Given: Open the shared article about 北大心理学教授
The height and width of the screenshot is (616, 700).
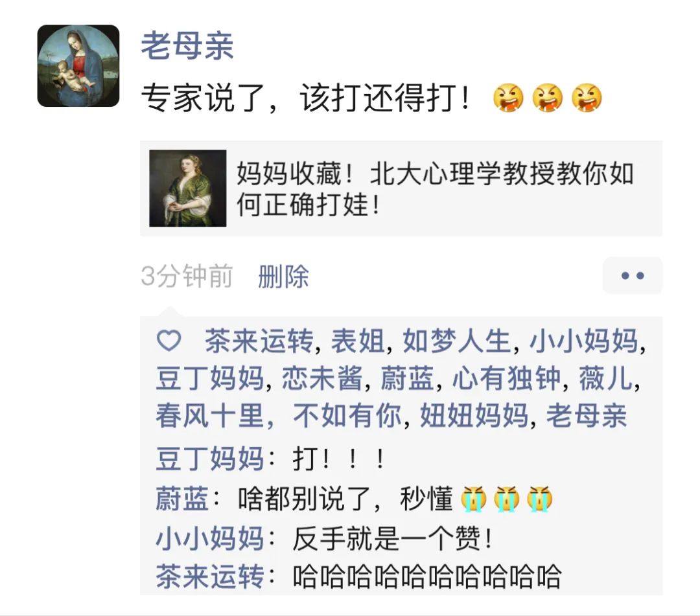Looking at the screenshot, I should (x=401, y=188).
